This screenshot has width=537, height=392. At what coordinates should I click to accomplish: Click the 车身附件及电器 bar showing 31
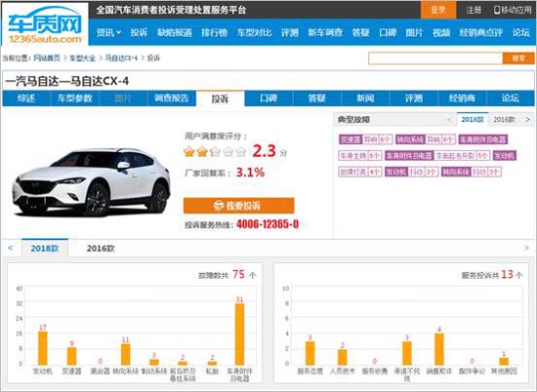pyautogui.click(x=240, y=334)
